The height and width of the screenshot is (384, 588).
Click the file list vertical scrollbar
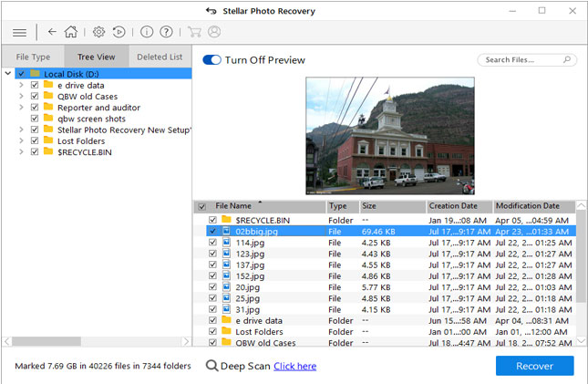tap(581, 274)
